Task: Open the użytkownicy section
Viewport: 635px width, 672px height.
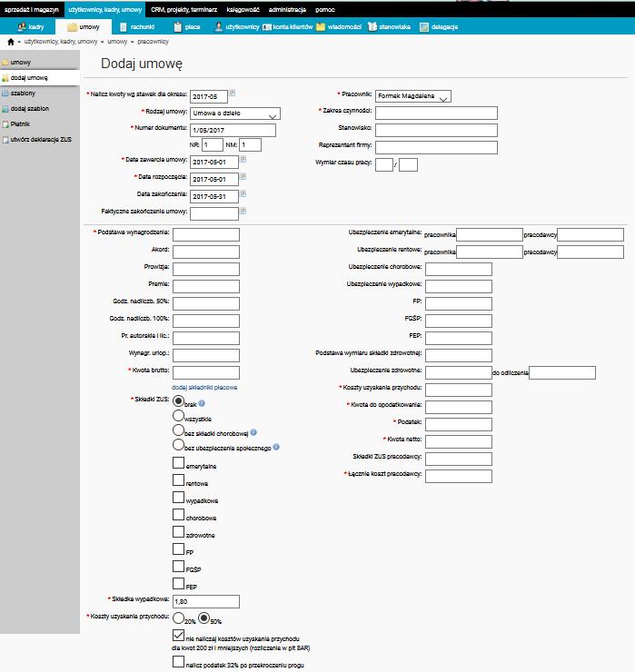Action: (237, 27)
